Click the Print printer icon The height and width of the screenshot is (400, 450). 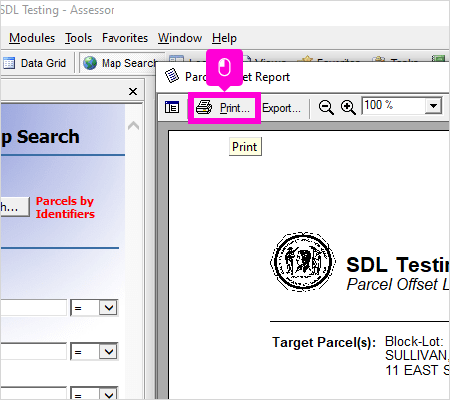click(204, 107)
